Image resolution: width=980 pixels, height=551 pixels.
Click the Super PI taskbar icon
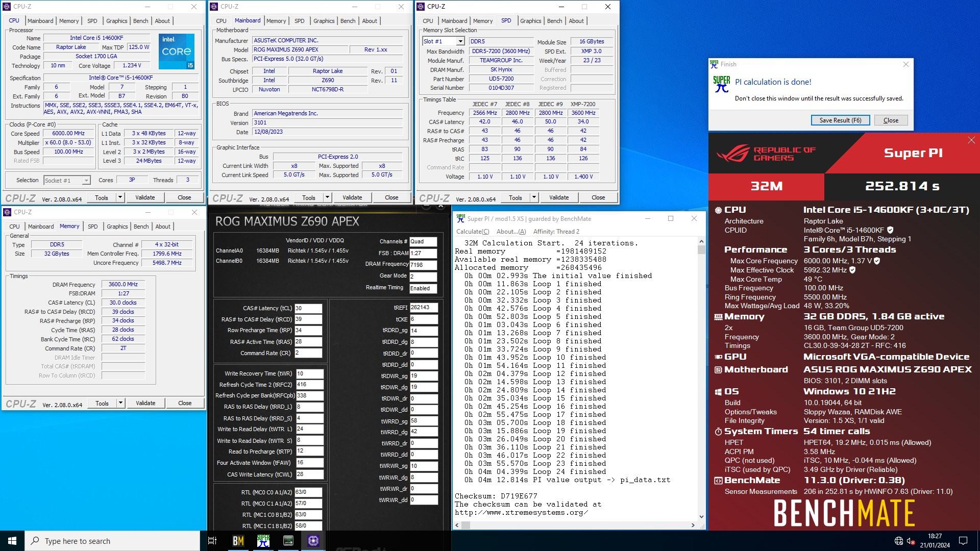(263, 541)
